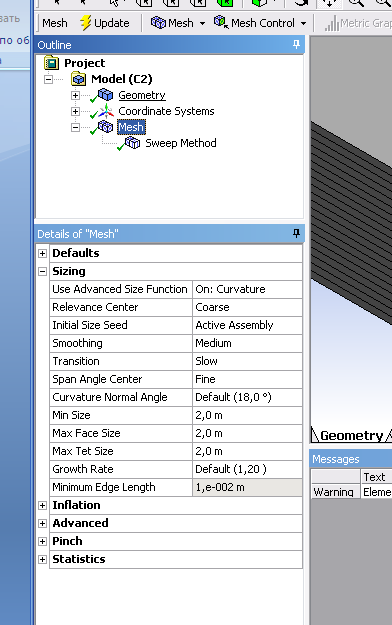Image resolution: width=392 pixels, height=625 pixels.
Task: Switch to the Geometry view tab
Action: point(351,435)
